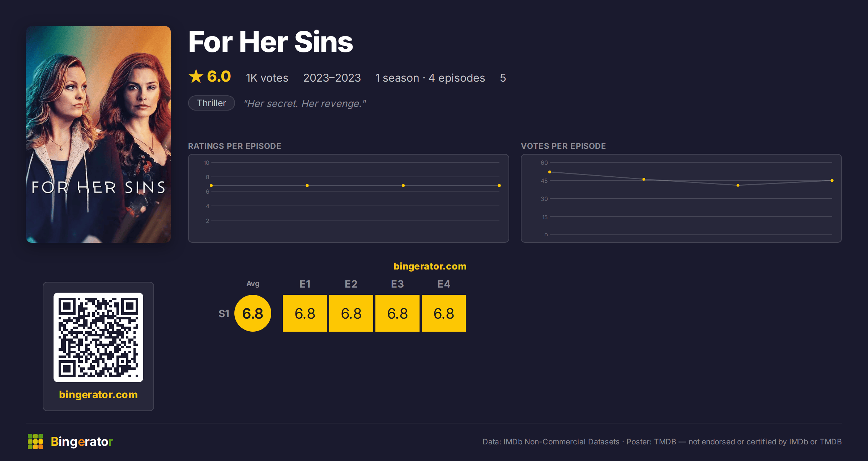Click the yellow star rating icon

[196, 76]
